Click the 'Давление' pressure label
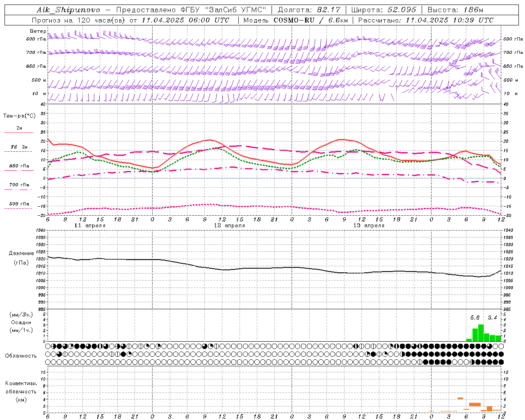Viewport: 525px width, 420px height. pyautogui.click(x=21, y=253)
